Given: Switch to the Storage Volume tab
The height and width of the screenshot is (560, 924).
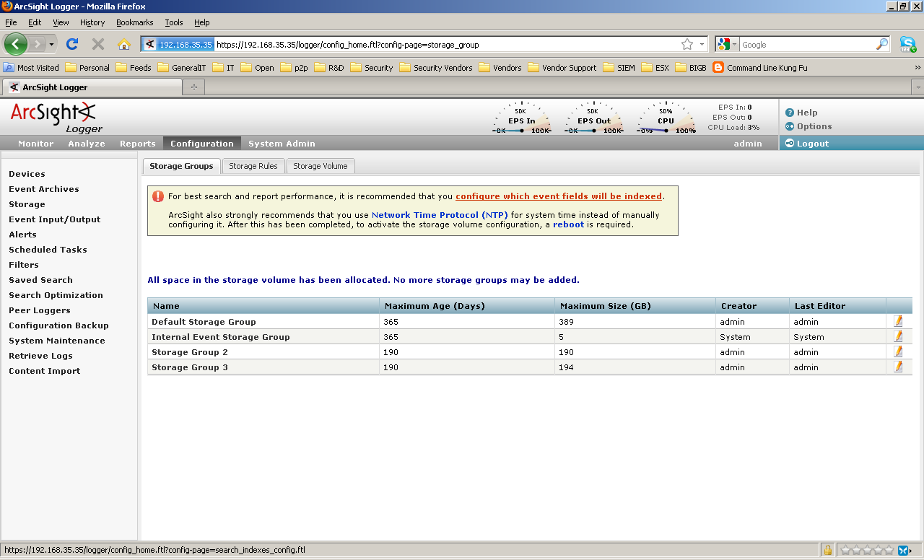Looking at the screenshot, I should 321,166.
